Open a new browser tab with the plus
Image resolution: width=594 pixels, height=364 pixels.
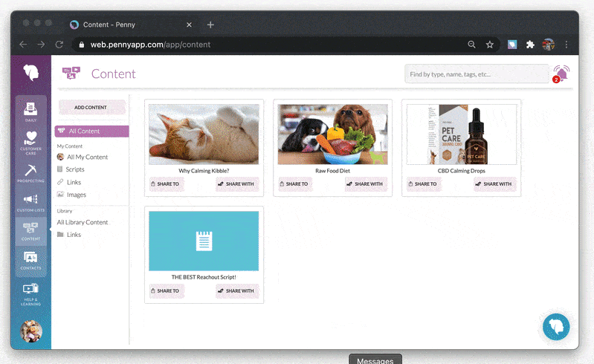[x=210, y=25]
